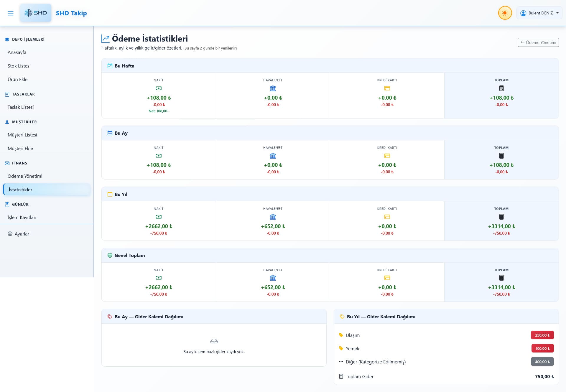This screenshot has width=566, height=392.
Task: Go to Müşteri Listesi
Action: (22, 135)
